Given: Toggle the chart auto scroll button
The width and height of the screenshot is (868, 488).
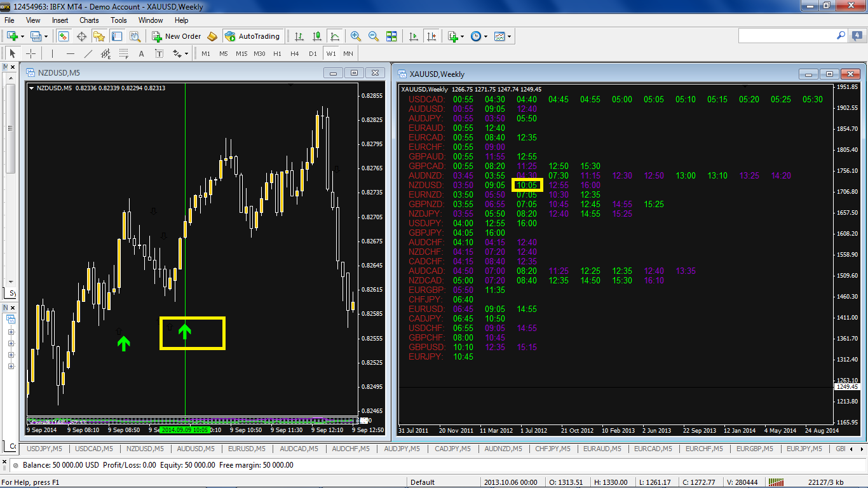Looking at the screenshot, I should click(x=414, y=37).
